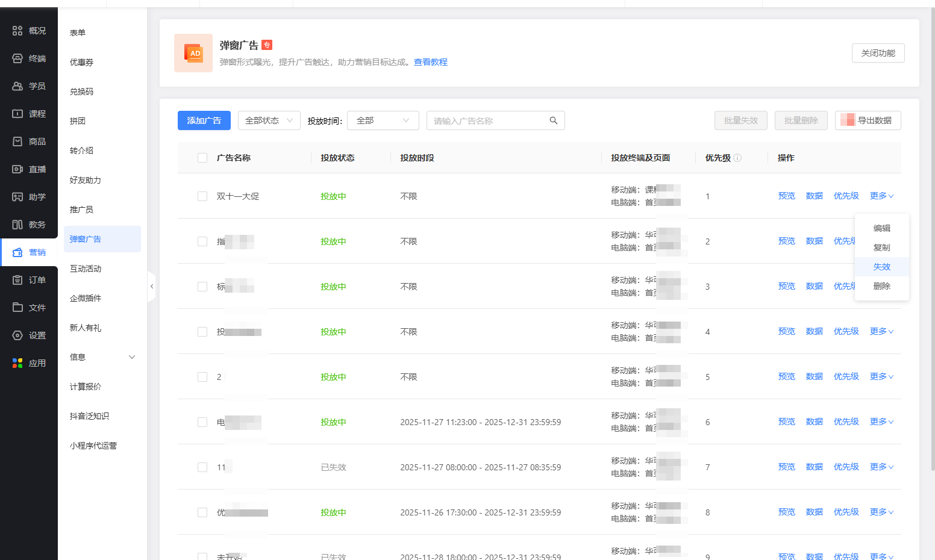The width and height of the screenshot is (935, 560).
Task: Click the 概况 overview icon in sidebar
Action: (x=17, y=31)
